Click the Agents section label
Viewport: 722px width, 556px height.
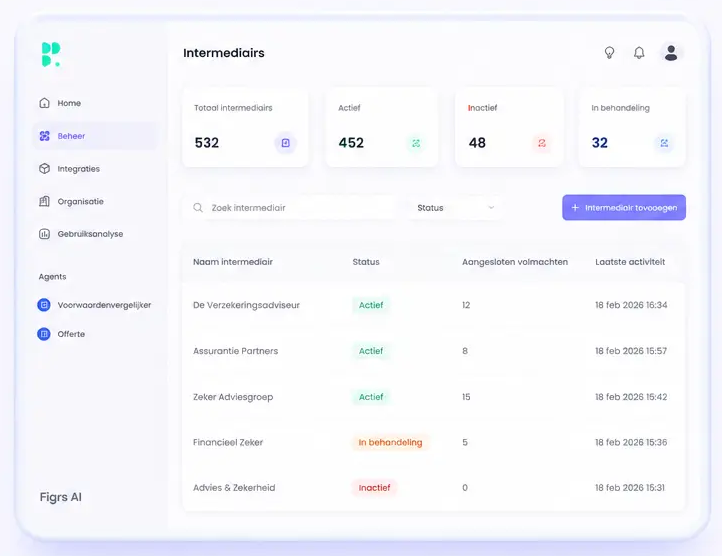52,277
